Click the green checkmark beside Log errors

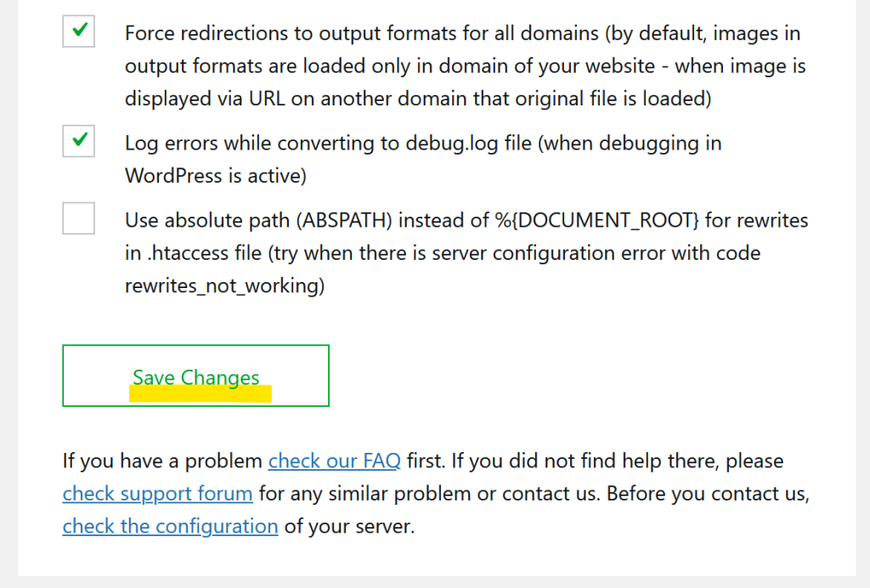click(x=79, y=140)
